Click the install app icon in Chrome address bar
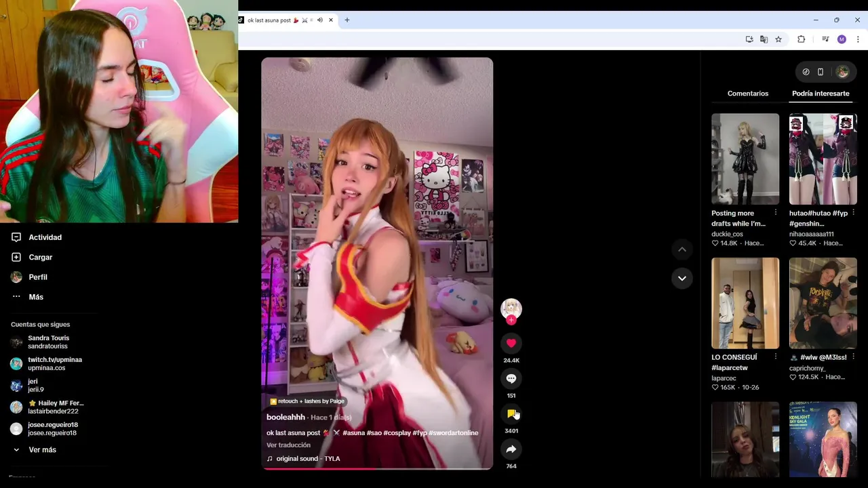Viewport: 868px width, 488px height. (x=749, y=39)
